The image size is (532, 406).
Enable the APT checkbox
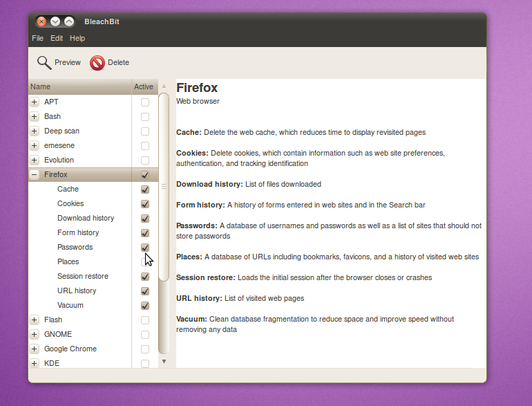[x=145, y=102]
